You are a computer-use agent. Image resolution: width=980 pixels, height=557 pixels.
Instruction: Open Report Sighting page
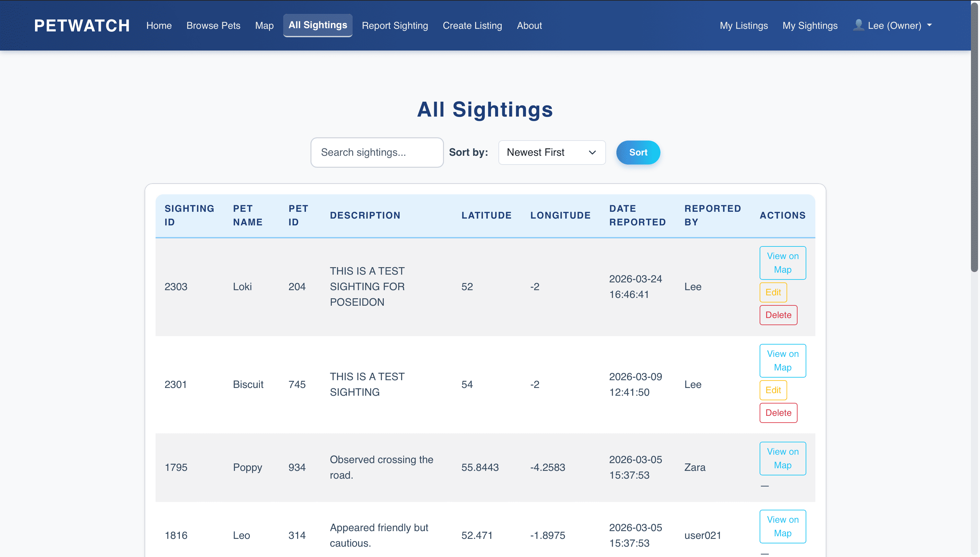(x=395, y=26)
